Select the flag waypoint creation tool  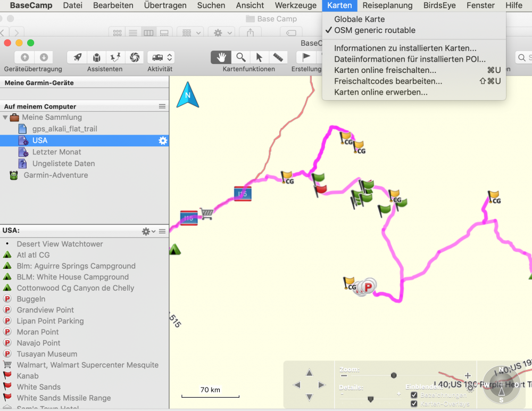(306, 57)
